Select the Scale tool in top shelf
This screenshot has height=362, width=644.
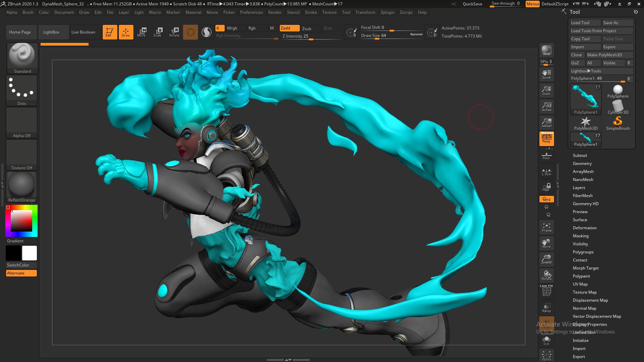coord(158,32)
